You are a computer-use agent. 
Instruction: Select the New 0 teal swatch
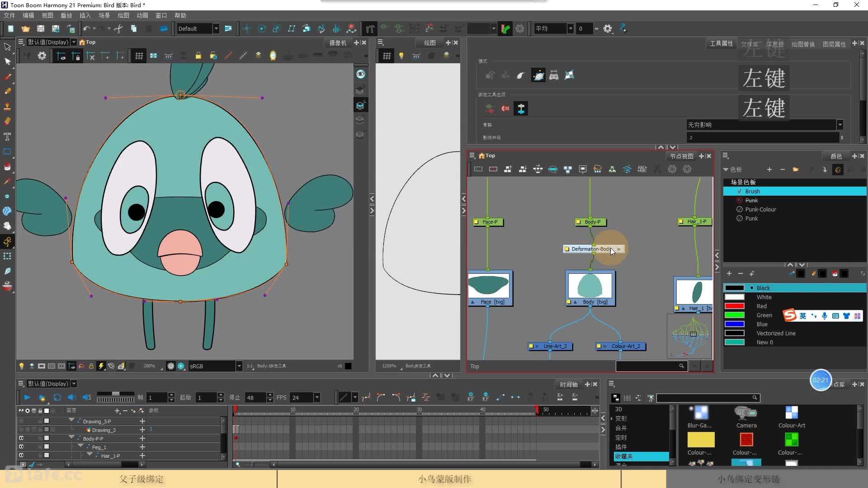(735, 343)
